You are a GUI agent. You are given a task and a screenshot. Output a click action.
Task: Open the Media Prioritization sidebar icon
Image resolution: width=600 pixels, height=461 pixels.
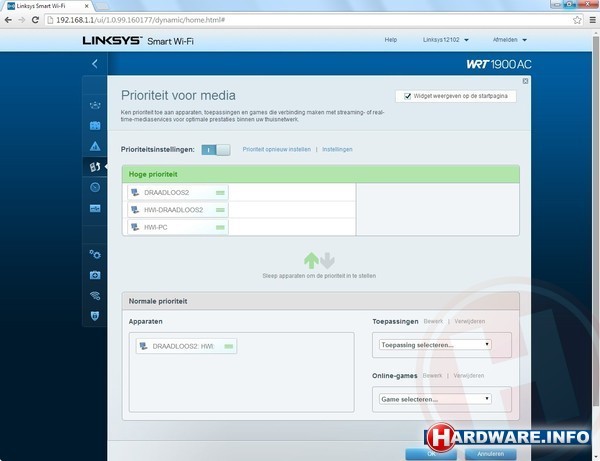click(95, 166)
